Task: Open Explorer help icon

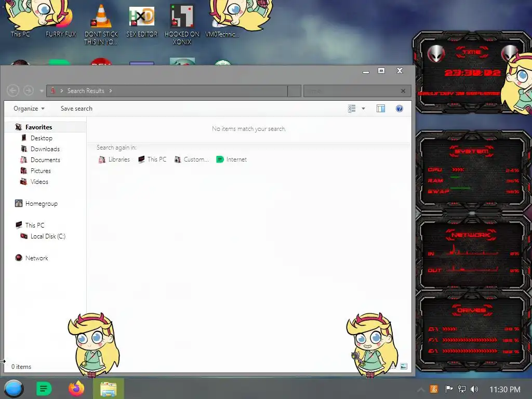Action: [400, 109]
